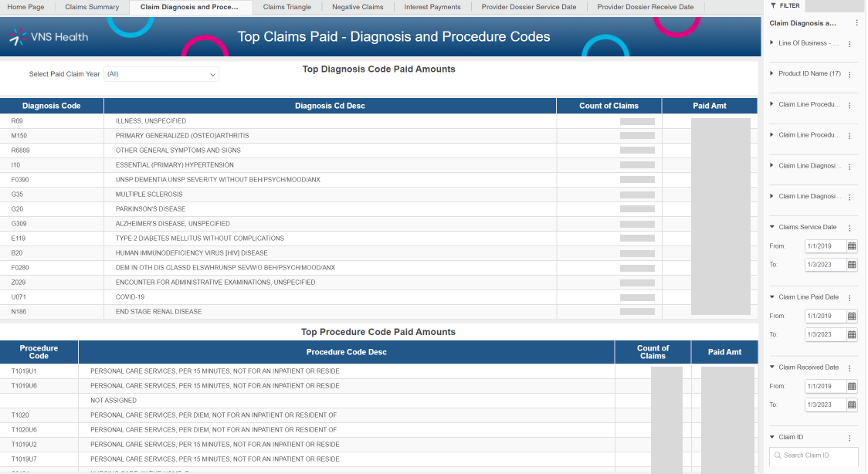Click the Search Claim ID input
The image size is (868, 474).
click(814, 455)
